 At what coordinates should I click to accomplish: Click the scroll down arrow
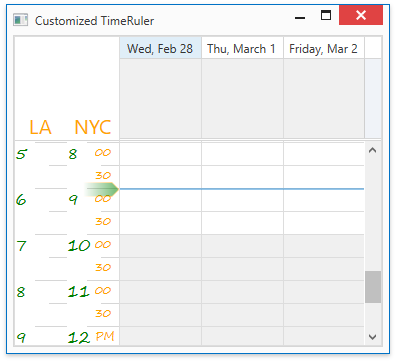tap(373, 337)
